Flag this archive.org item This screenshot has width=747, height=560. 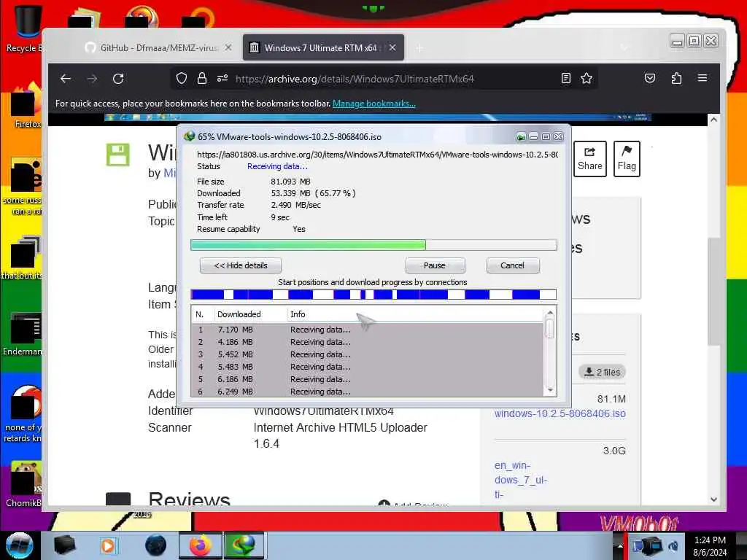[x=627, y=159]
